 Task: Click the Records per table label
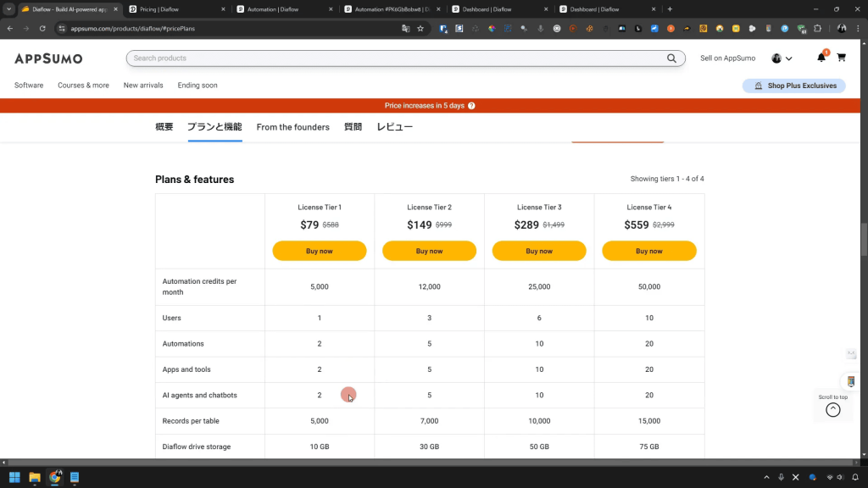(191, 421)
